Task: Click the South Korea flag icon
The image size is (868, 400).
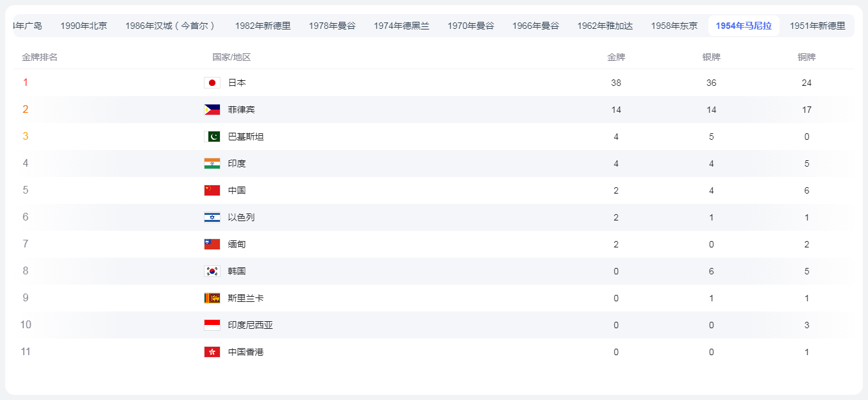Action: pos(212,271)
